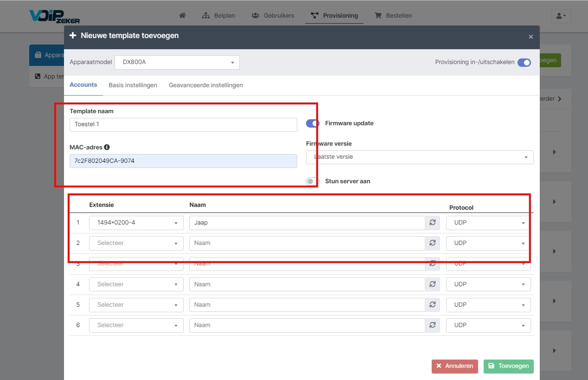Click the user account icon menu
This screenshot has width=588, height=380.
tap(561, 16)
